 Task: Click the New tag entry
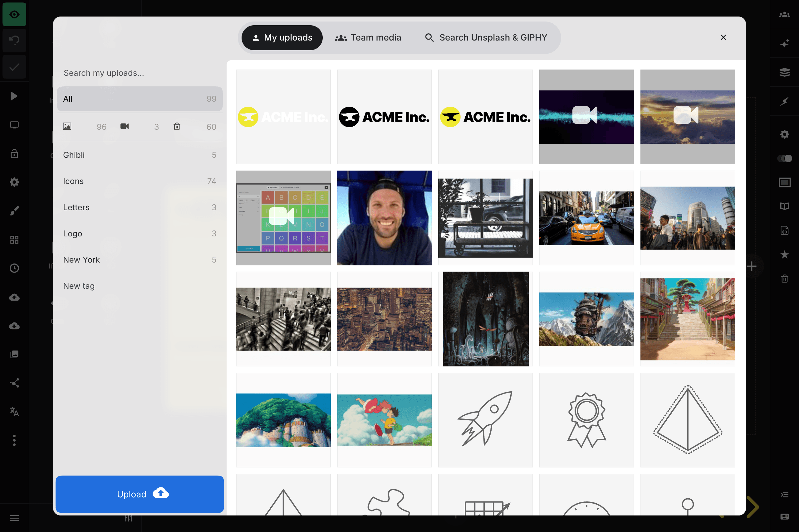coord(140,286)
